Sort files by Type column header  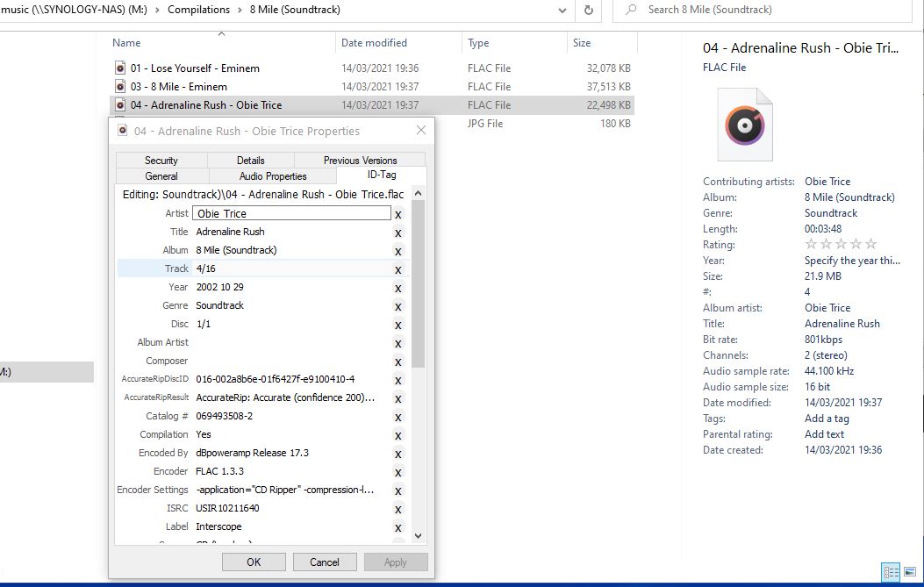pyautogui.click(x=478, y=43)
